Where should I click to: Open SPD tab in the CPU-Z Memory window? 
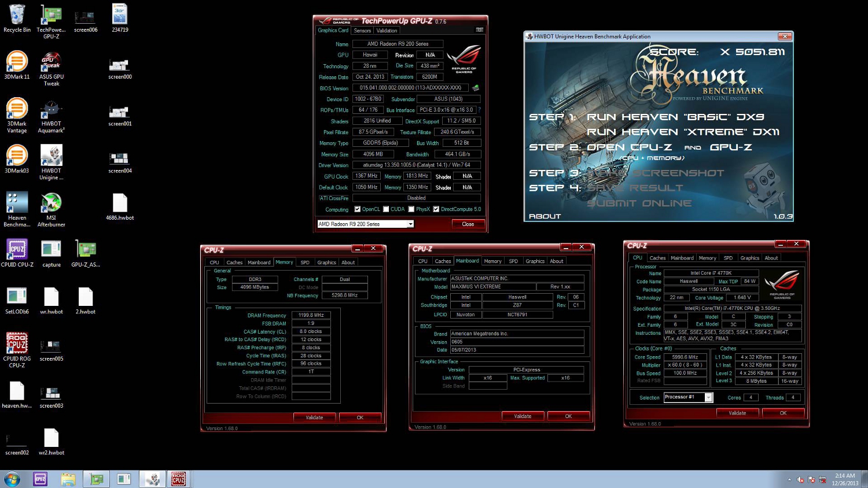pos(305,263)
